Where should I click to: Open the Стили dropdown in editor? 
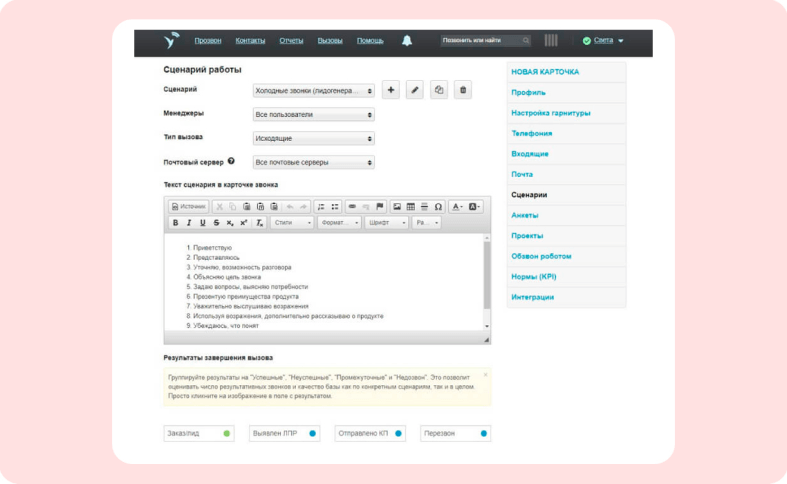pyautogui.click(x=293, y=223)
